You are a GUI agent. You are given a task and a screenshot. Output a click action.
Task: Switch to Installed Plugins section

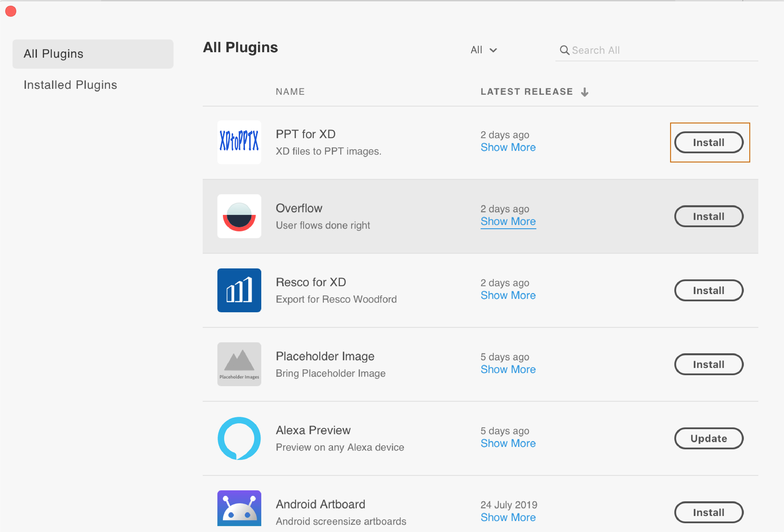click(x=70, y=85)
